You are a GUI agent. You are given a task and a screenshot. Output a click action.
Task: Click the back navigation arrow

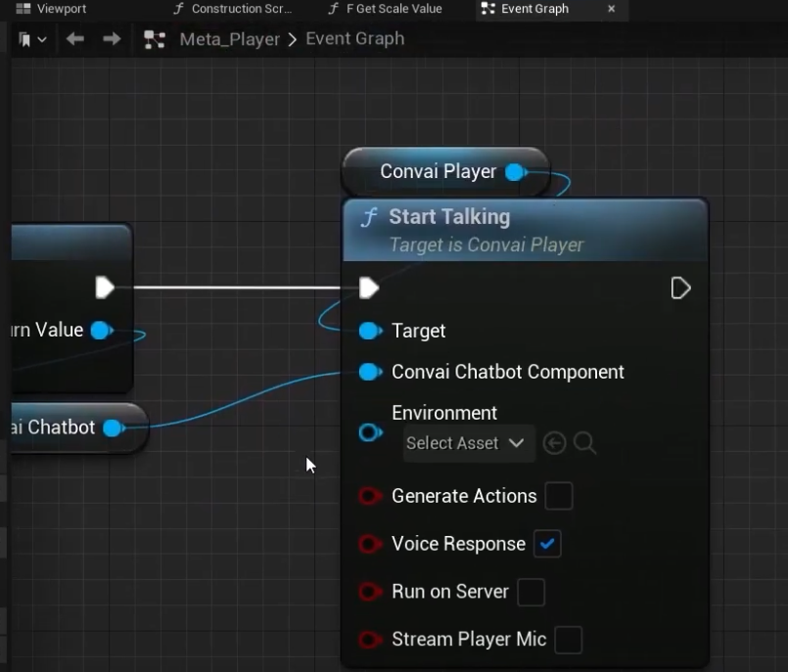pos(74,39)
